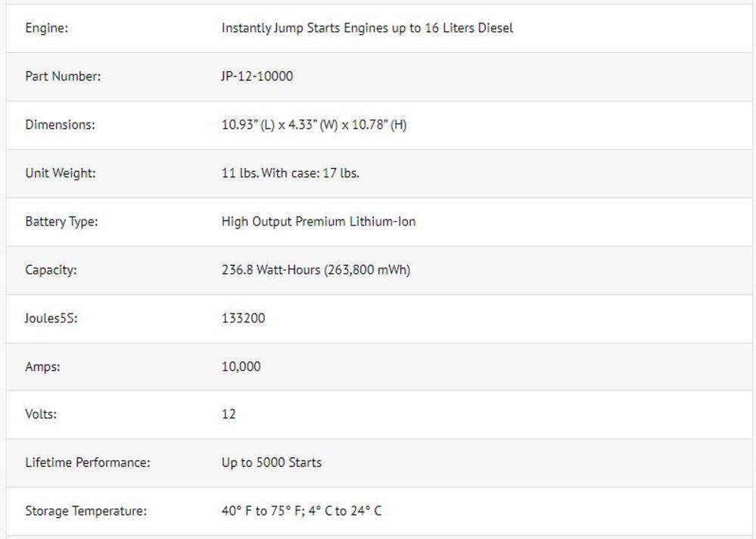Image resolution: width=756 pixels, height=539 pixels.
Task: Select the part number value JP-12-10000
Action: tap(257, 76)
